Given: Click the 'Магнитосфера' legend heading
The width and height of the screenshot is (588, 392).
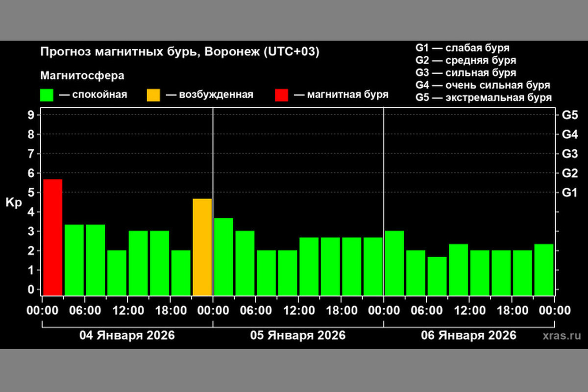Looking at the screenshot, I should tap(82, 76).
